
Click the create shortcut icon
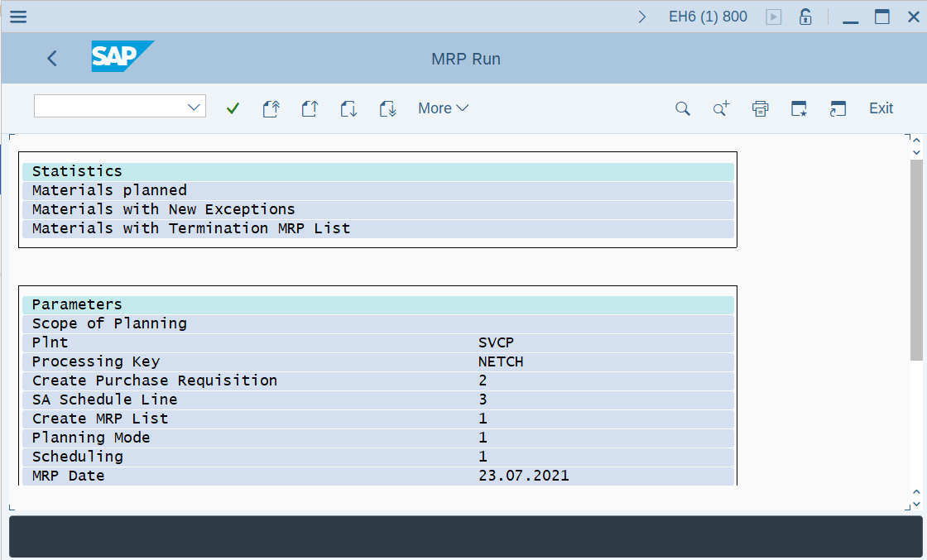[799, 108]
